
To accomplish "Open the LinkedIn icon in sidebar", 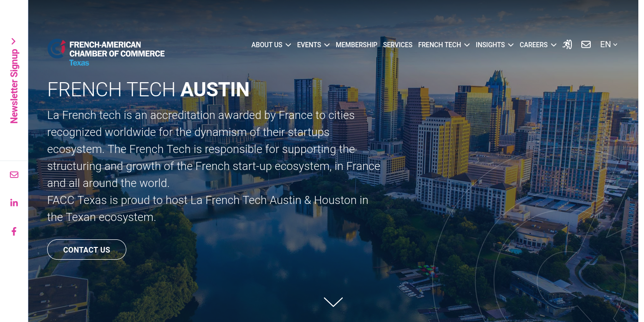I will coord(14,203).
